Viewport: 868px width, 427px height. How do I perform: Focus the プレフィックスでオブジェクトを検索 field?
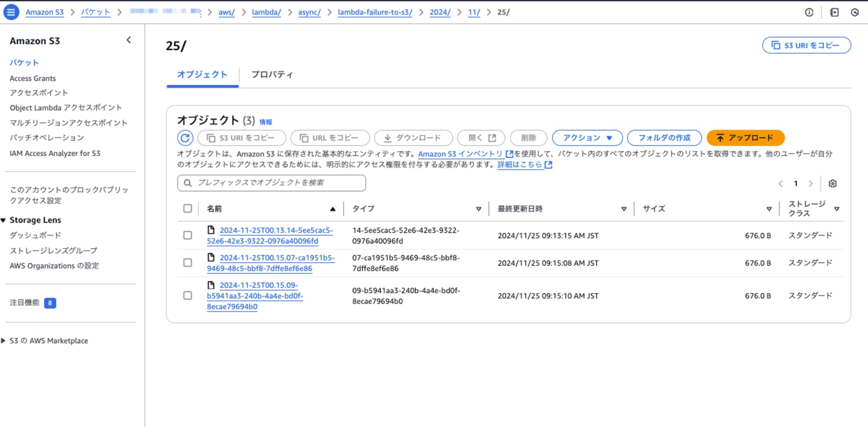tap(272, 183)
